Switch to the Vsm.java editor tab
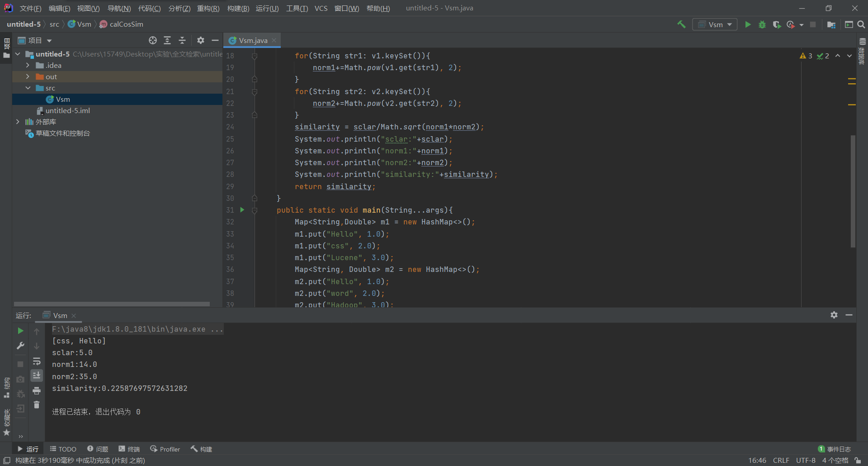Image resolution: width=868 pixels, height=466 pixels. coord(253,41)
